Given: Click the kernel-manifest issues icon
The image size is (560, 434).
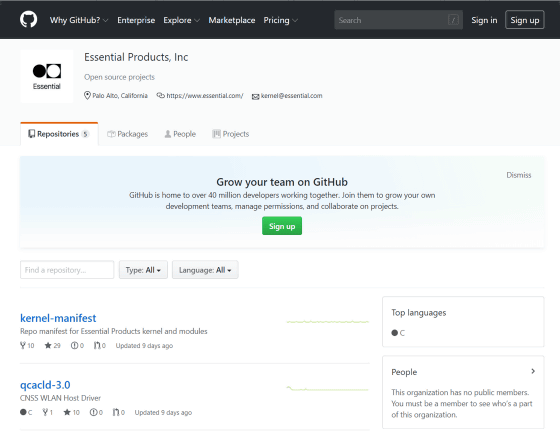Looking at the screenshot, I should (x=74, y=345).
